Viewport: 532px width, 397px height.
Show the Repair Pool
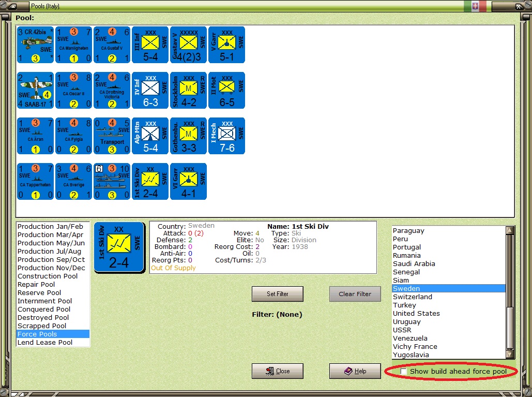pyautogui.click(x=53, y=285)
